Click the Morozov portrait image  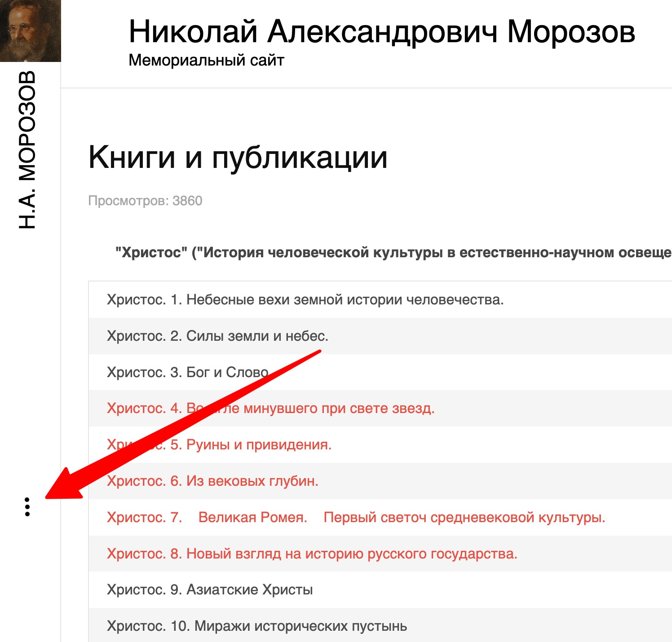pos(30,31)
